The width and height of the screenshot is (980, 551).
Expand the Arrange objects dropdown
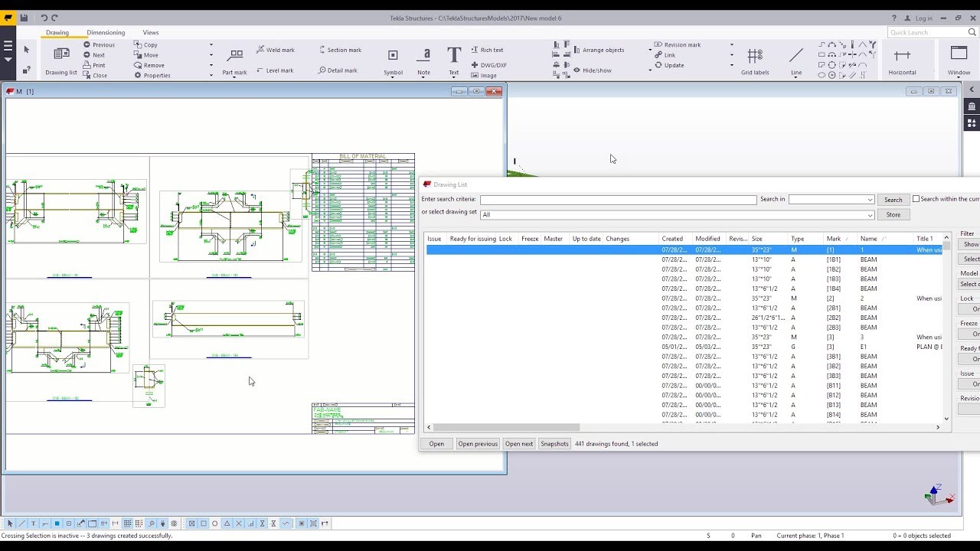[649, 50]
